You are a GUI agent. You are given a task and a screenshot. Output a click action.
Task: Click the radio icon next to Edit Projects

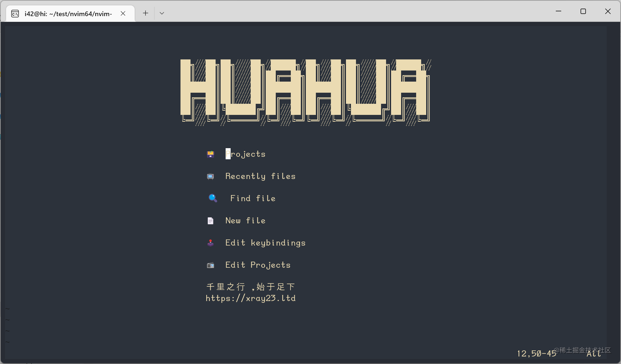coord(211,265)
